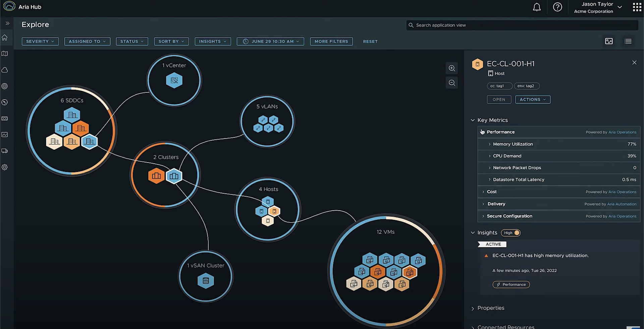Click the env: tag2 chip

(x=527, y=86)
